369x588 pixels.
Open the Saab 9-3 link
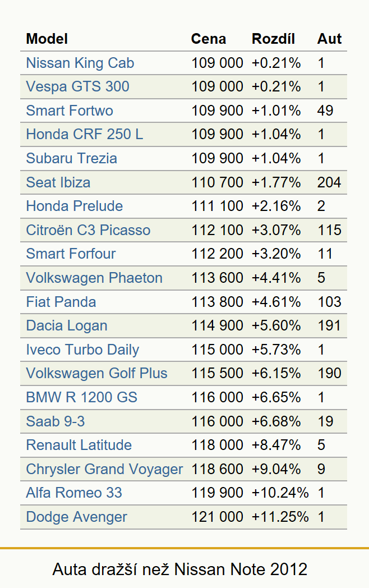tap(55, 421)
